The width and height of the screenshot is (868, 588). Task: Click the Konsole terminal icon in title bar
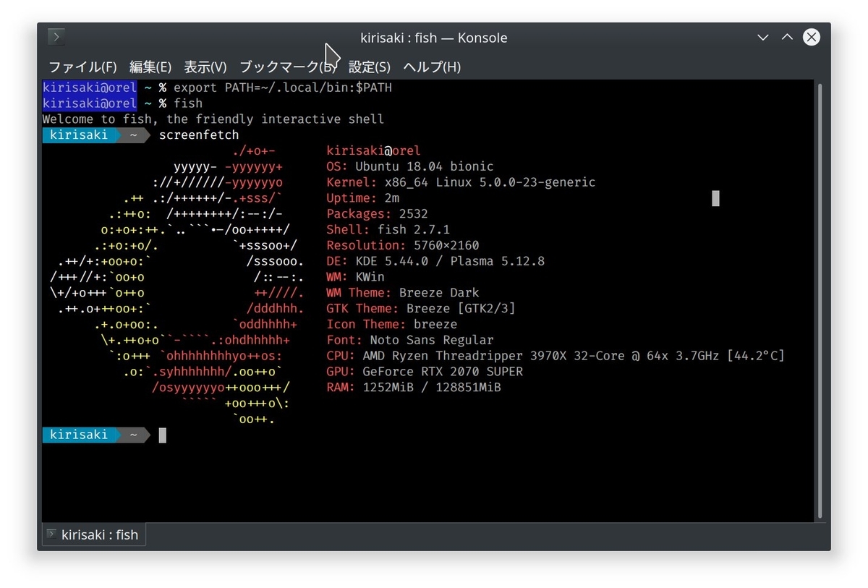56,37
